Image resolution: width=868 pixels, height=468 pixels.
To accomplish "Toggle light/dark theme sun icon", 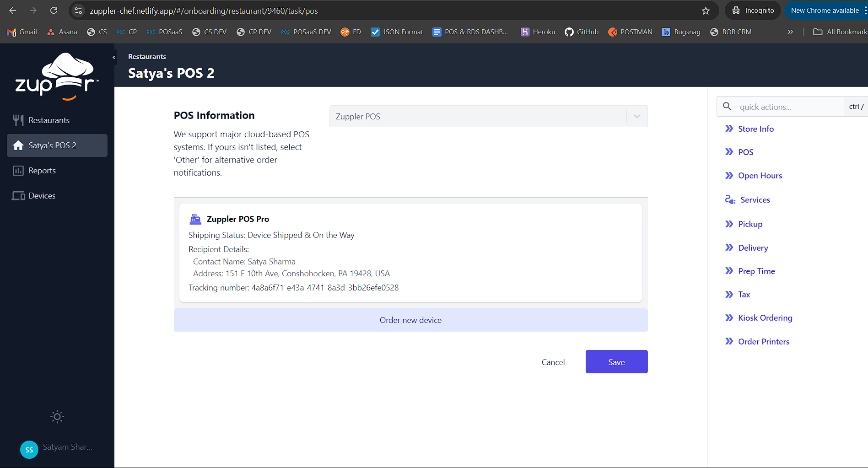I will point(57,416).
